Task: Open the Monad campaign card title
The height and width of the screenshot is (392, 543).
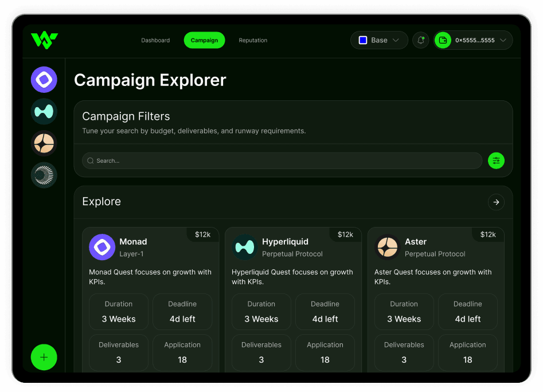Action: tap(133, 242)
